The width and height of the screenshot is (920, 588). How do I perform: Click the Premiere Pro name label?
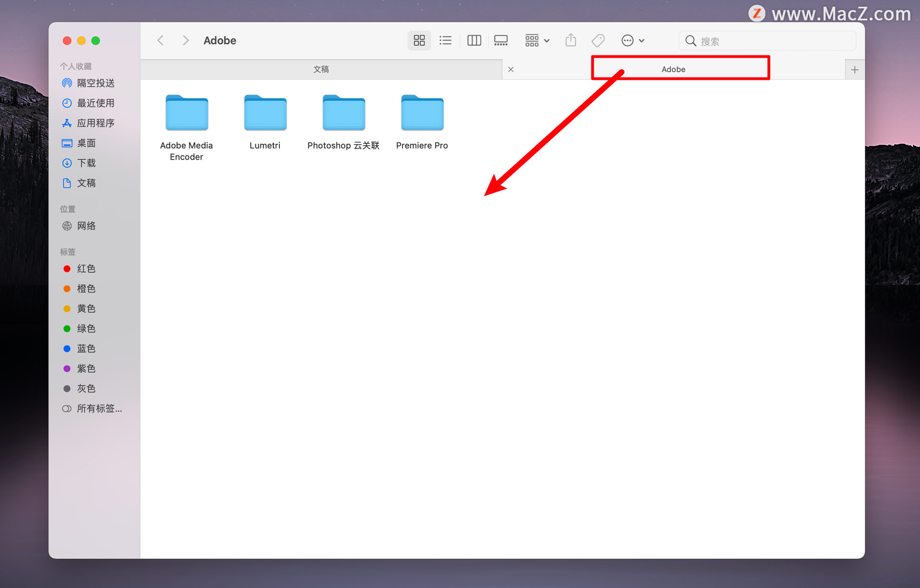(x=422, y=146)
